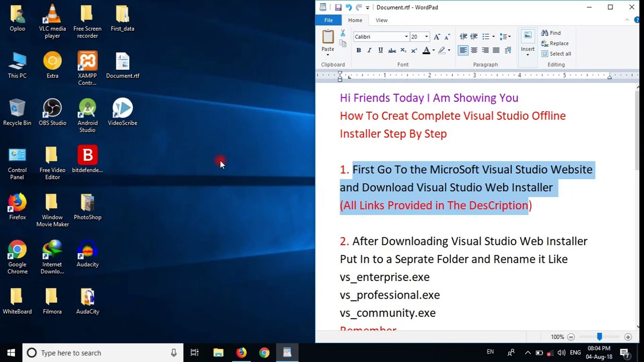Viewport: 644px width, 362px height.
Task: Start a bulleted list
Action: (486, 37)
